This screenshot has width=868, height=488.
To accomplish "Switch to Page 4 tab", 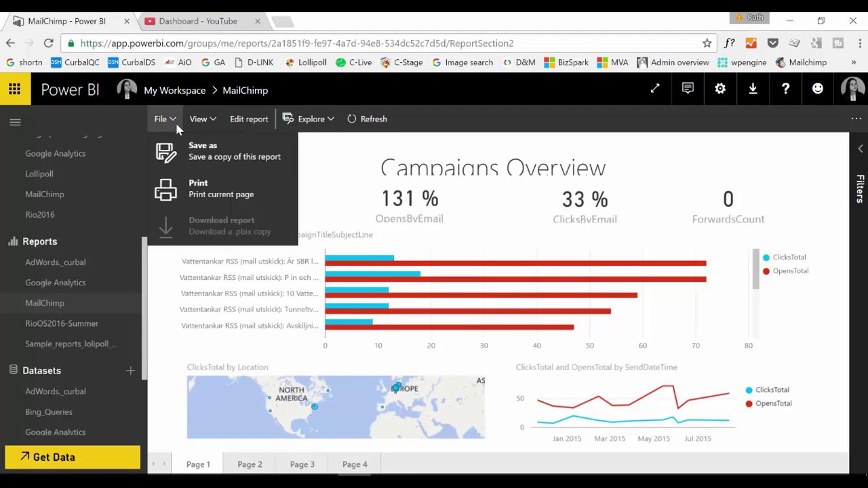I will 355,464.
